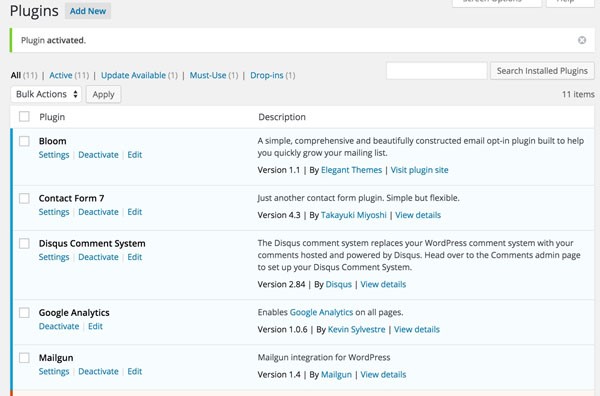Check the Contact Form 7 checkbox
600x396 pixels.
pyautogui.click(x=24, y=198)
